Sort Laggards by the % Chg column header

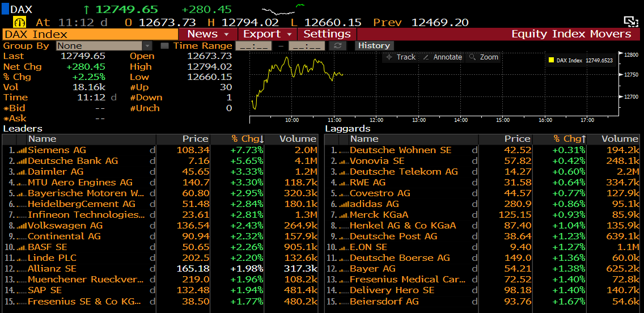(560, 139)
